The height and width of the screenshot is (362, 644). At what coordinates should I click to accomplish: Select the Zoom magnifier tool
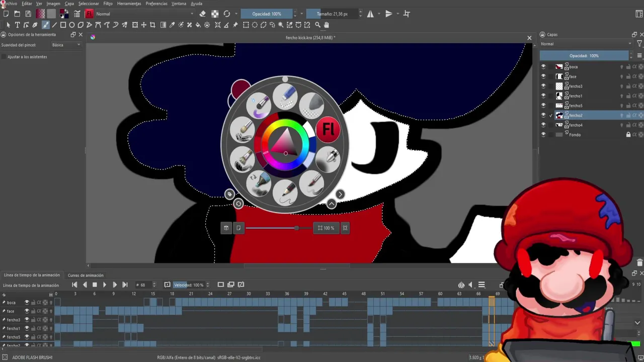(317, 25)
